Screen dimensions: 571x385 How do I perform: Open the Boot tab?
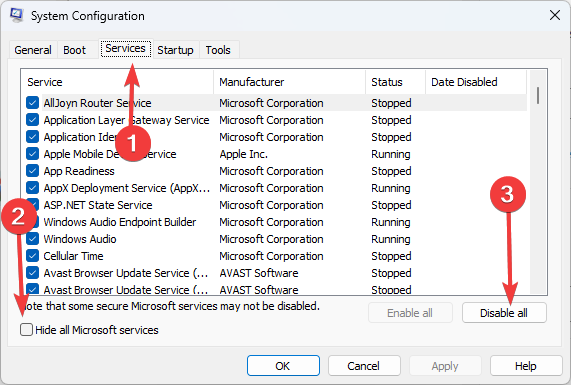click(75, 50)
